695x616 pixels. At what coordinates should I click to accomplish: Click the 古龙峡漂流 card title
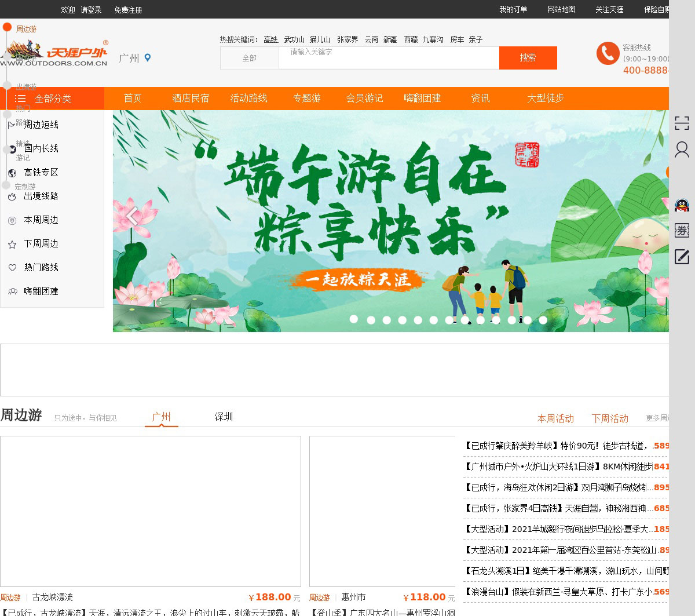coord(53,597)
